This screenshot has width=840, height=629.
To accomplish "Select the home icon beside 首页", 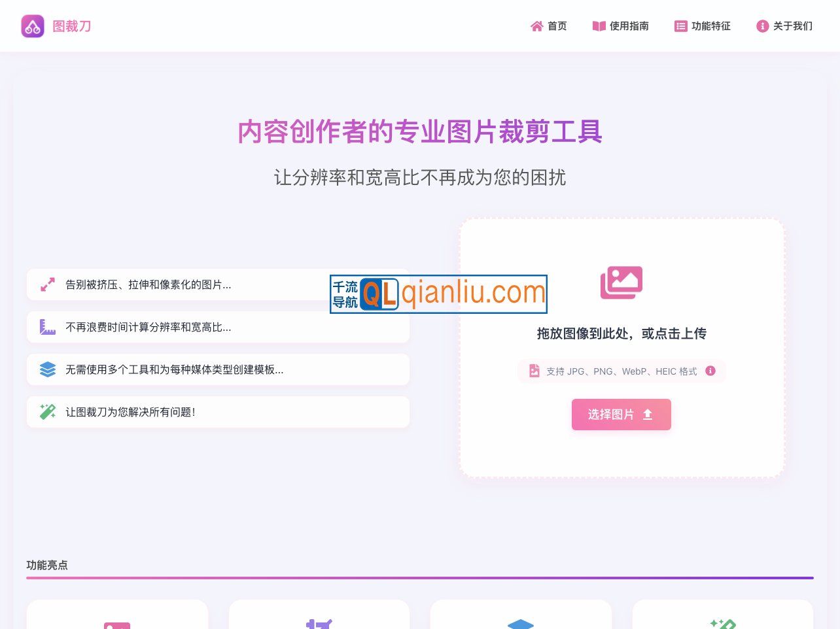I will (536, 25).
